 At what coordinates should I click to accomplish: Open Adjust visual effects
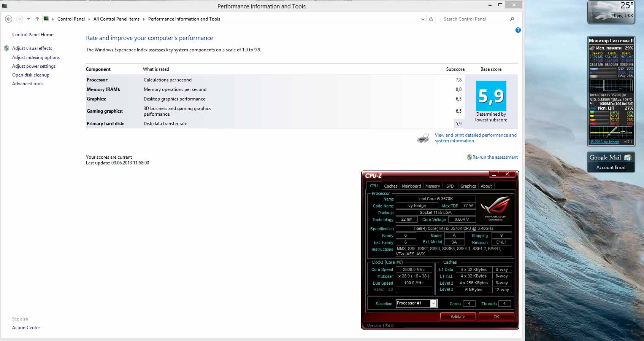point(32,48)
